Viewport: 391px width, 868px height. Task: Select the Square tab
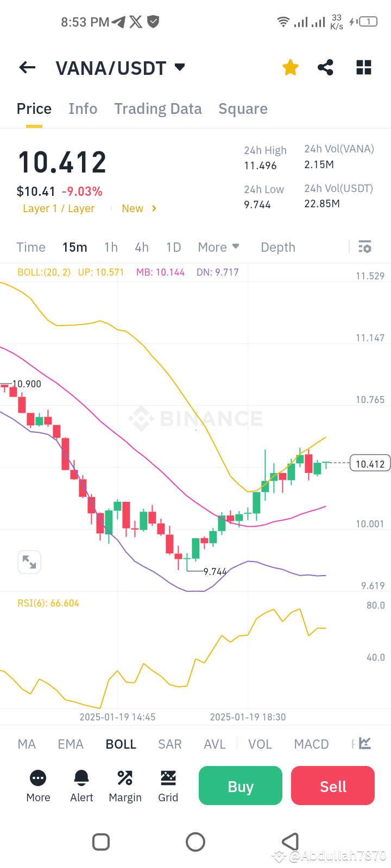point(243,108)
